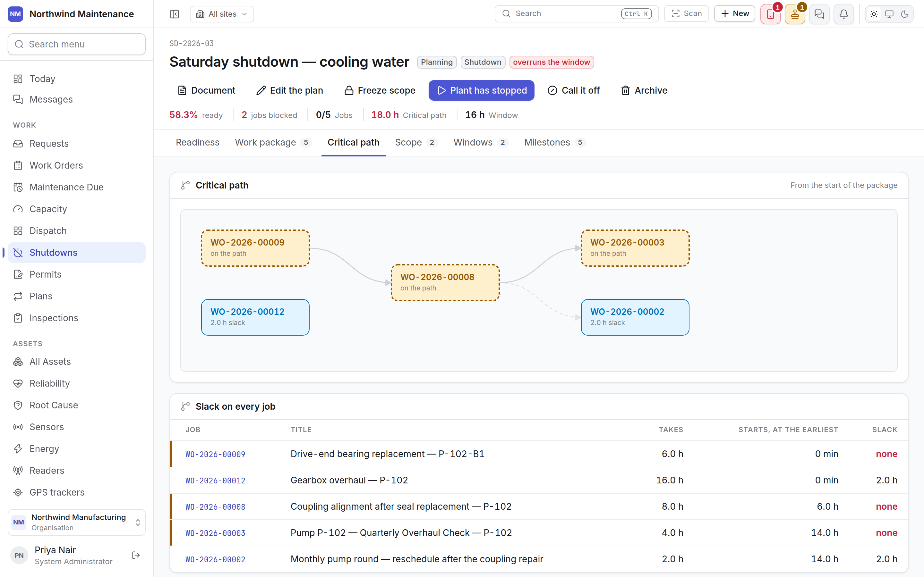Open the notifications bell icon
This screenshot has width=924, height=577.
point(844,14)
